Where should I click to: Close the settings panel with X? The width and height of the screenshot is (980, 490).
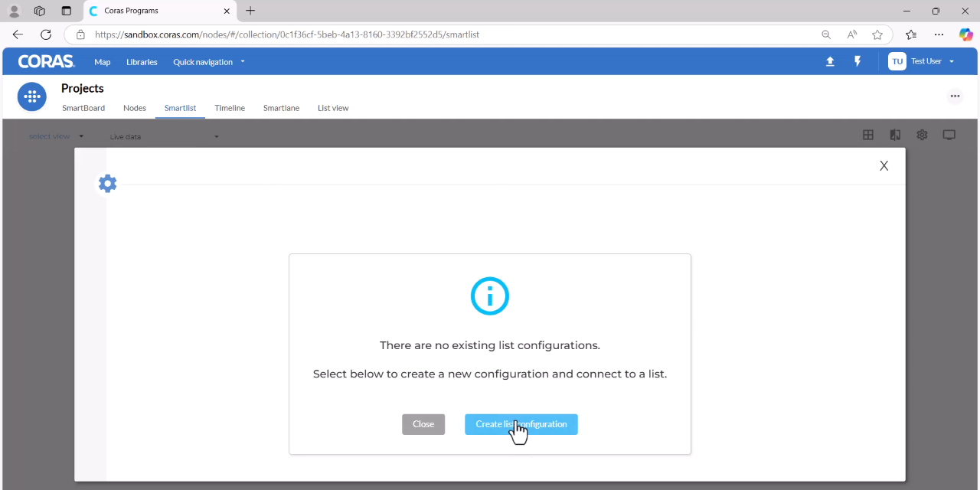pyautogui.click(x=884, y=165)
